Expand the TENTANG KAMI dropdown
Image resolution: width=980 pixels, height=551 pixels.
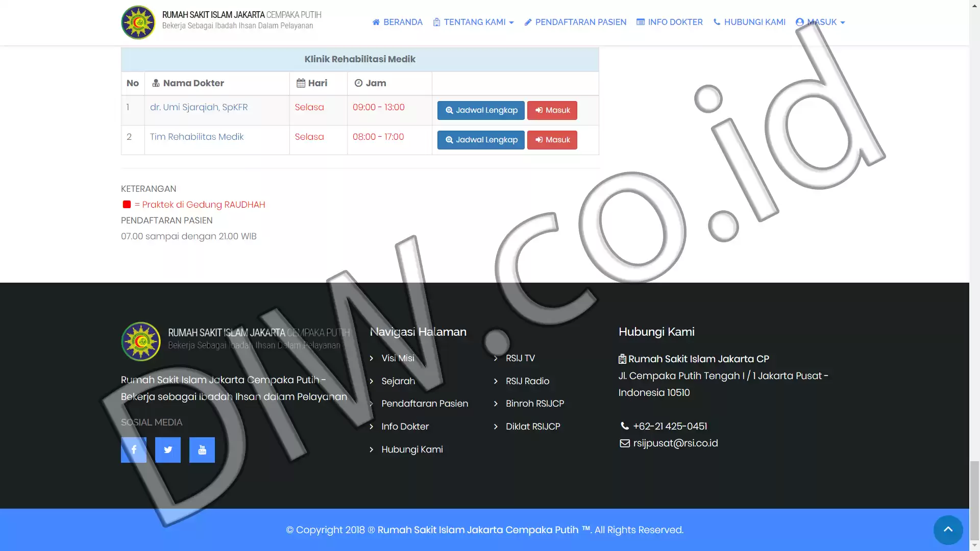point(473,22)
